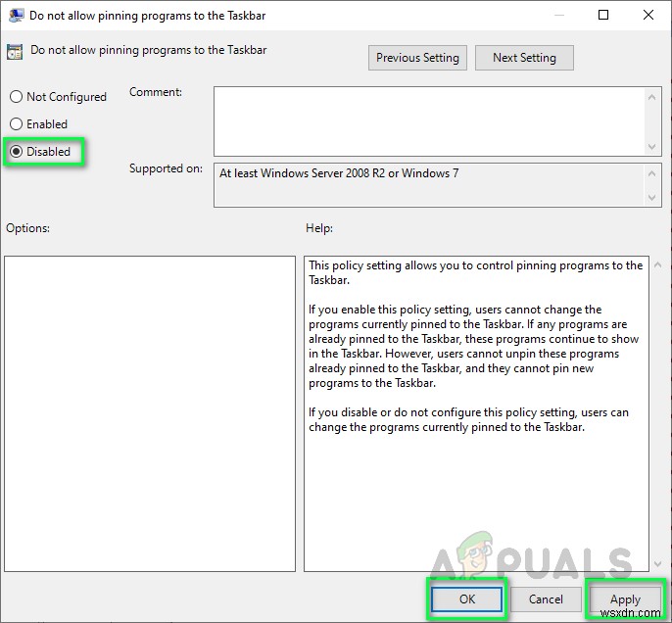Click the 'Comment:' label

pos(156,92)
